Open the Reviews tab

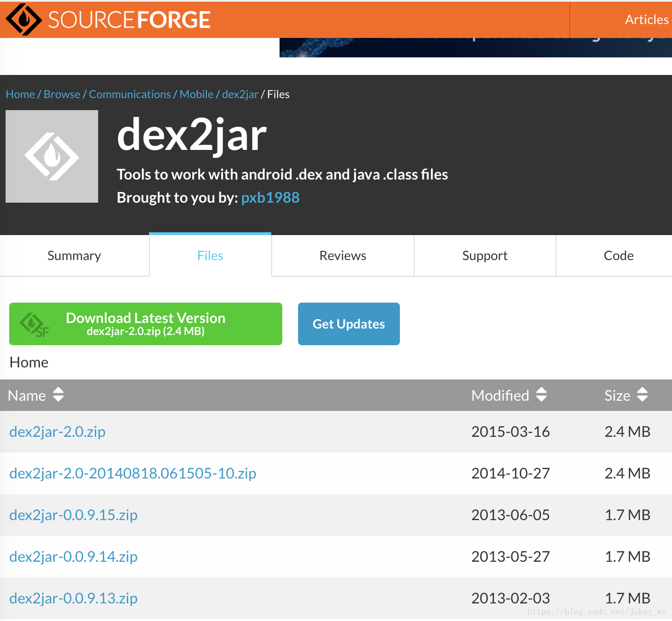(342, 255)
